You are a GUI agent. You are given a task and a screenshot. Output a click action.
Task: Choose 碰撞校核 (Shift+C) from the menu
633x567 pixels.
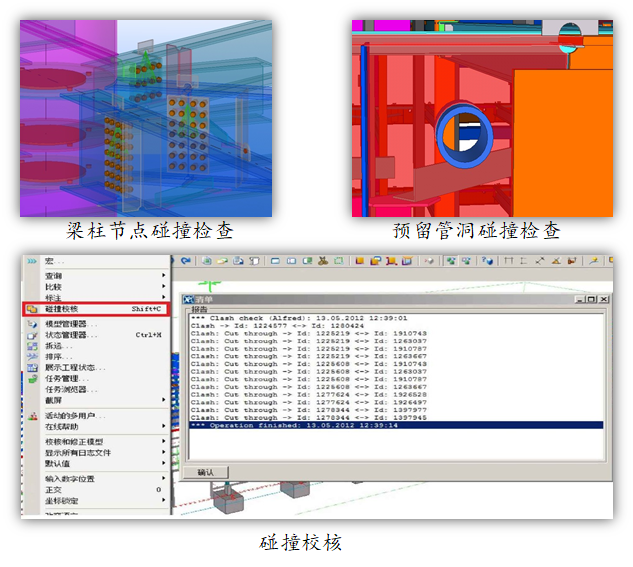[96, 309]
